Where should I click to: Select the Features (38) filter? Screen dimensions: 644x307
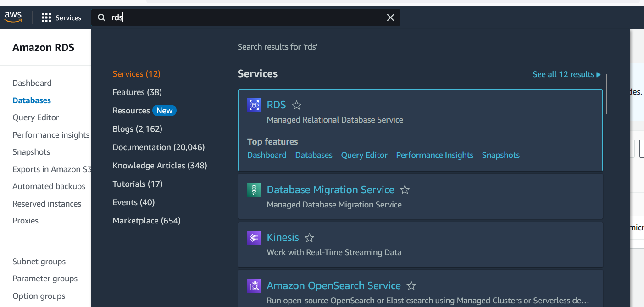coord(137,92)
